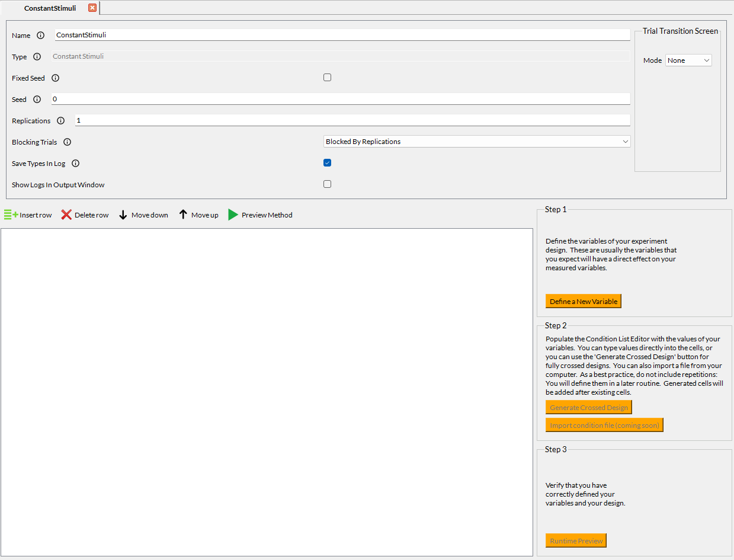
Task: Click the Move down arrow icon
Action: pyautogui.click(x=123, y=215)
